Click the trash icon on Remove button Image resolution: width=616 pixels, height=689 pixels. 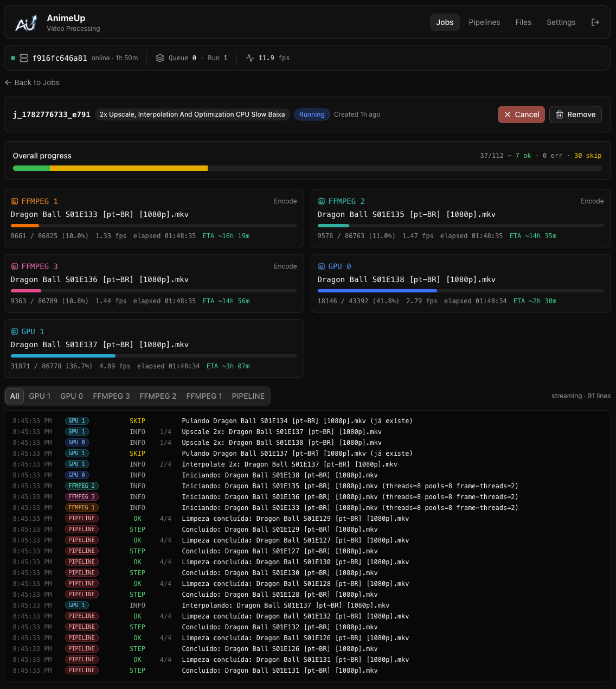[x=560, y=114]
